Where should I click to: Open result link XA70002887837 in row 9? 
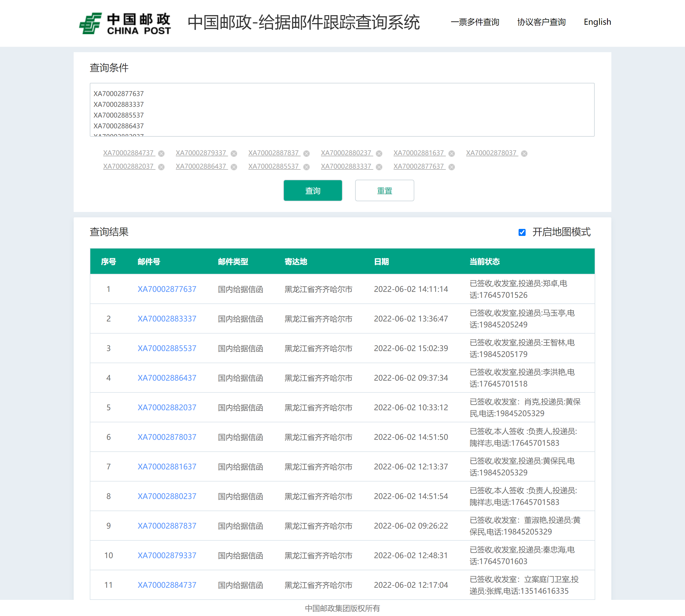tap(167, 526)
